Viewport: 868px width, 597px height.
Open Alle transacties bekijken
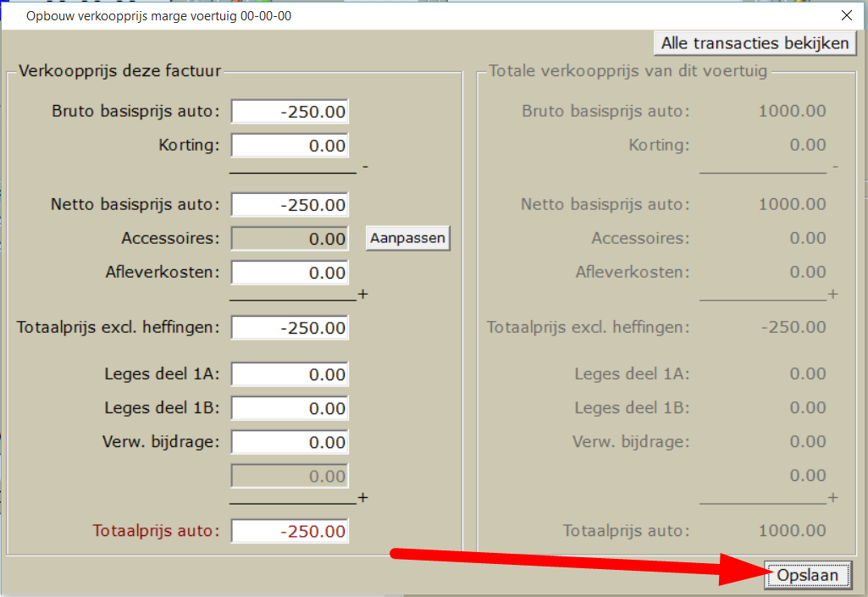click(755, 42)
